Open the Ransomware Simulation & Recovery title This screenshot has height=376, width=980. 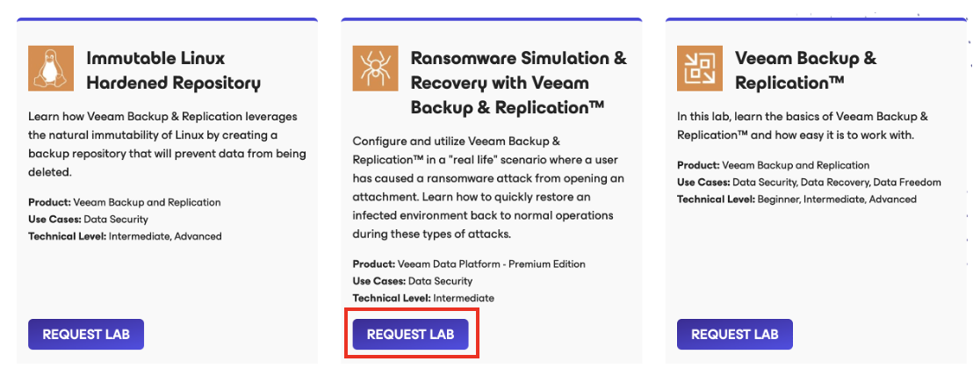519,83
